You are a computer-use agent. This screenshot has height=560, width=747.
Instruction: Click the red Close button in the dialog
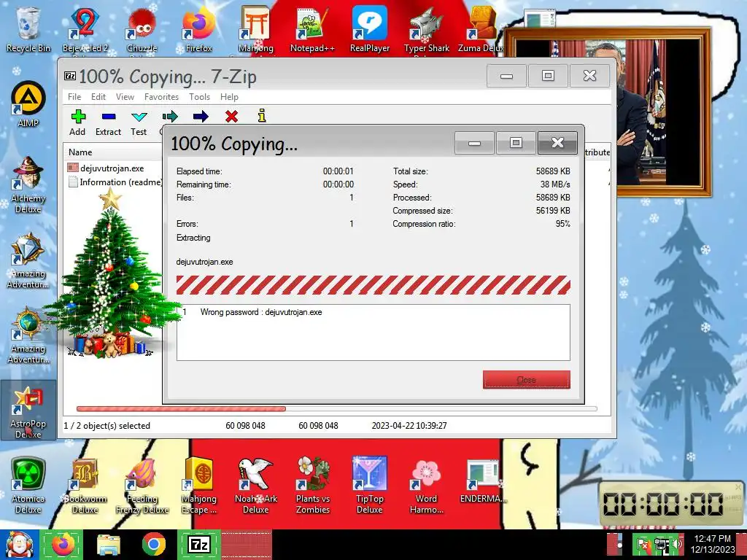(x=527, y=379)
